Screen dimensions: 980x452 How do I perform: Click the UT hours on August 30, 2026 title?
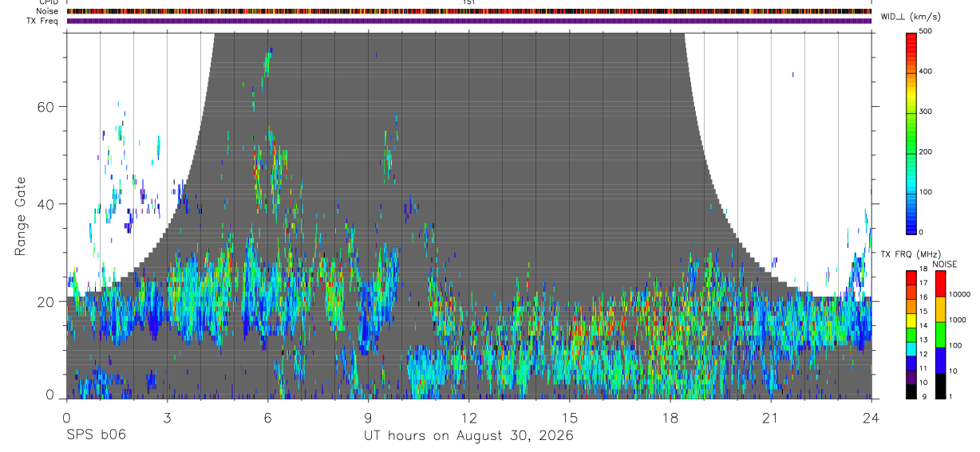(468, 436)
